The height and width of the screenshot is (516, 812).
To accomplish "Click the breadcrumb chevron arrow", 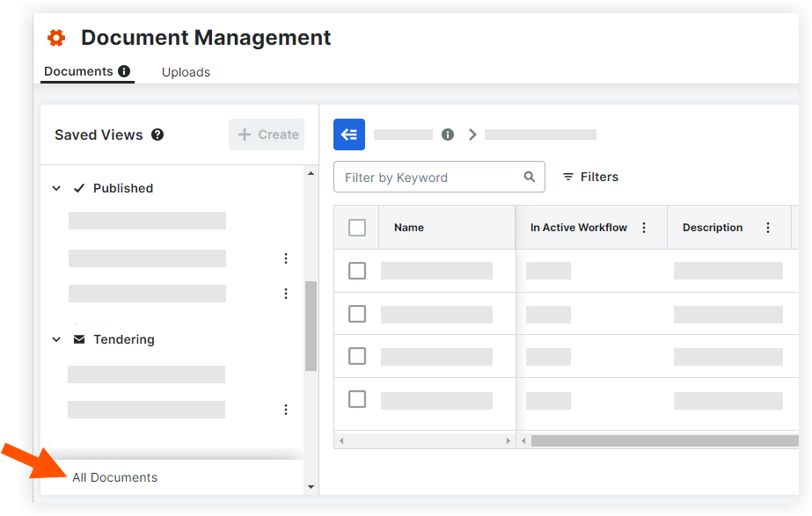I will [472, 134].
